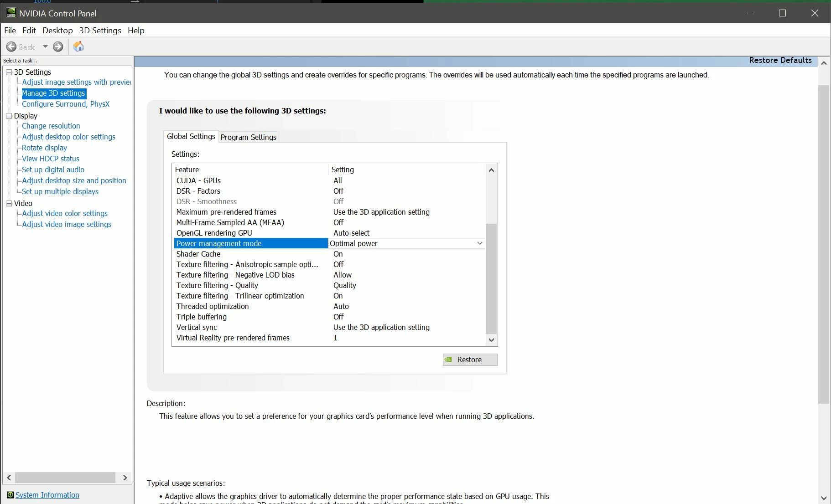
Task: Open Adjust video image settings
Action: pyautogui.click(x=67, y=224)
